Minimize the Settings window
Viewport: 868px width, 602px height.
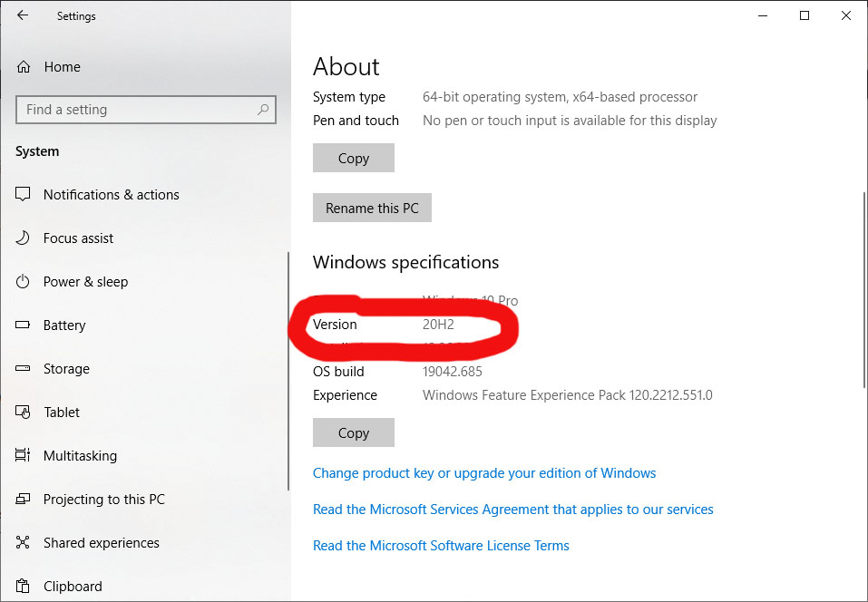(x=763, y=15)
